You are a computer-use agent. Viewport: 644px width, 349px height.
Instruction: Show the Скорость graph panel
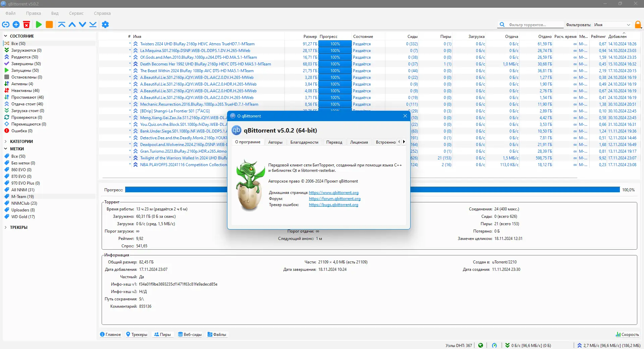627,335
